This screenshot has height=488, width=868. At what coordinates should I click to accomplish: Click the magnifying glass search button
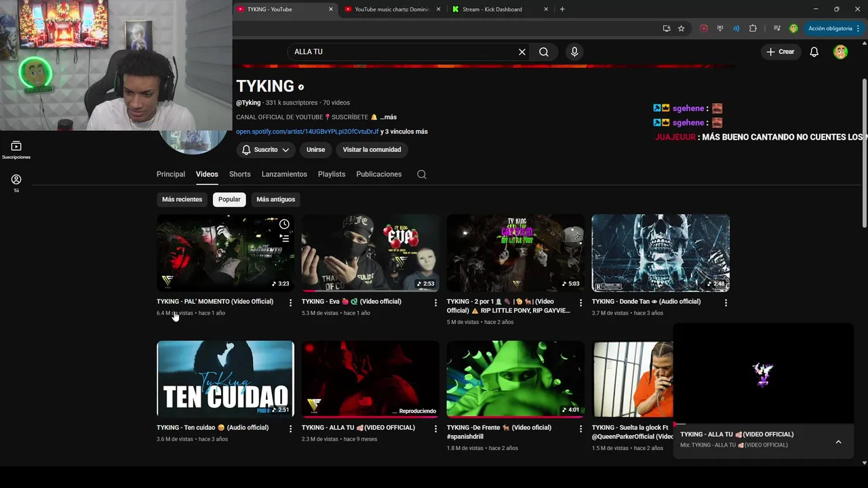tap(544, 52)
